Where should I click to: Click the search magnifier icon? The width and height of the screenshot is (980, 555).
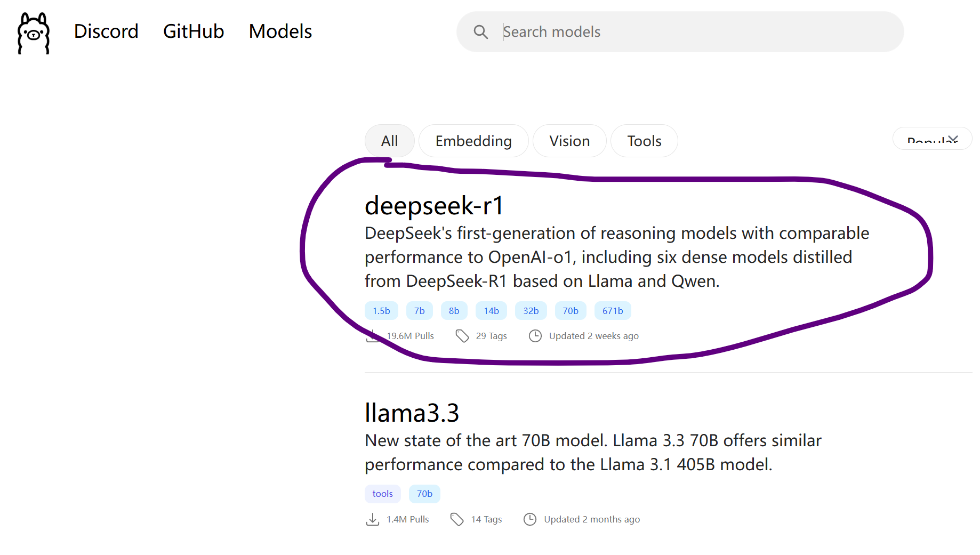pyautogui.click(x=480, y=32)
